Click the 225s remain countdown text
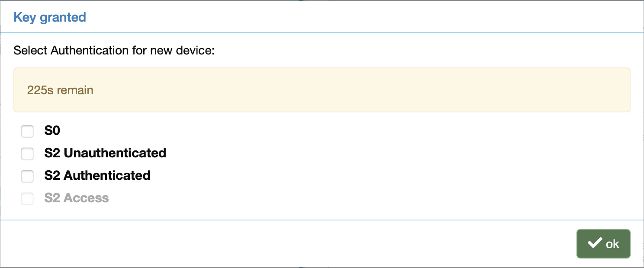Image resolution: width=644 pixels, height=268 pixels. tap(60, 90)
